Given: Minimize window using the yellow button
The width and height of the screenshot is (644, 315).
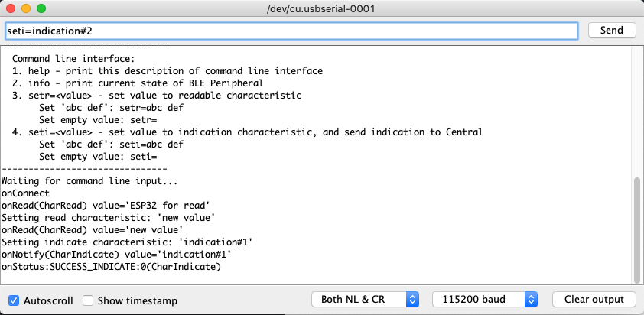Looking at the screenshot, I should pos(26,8).
